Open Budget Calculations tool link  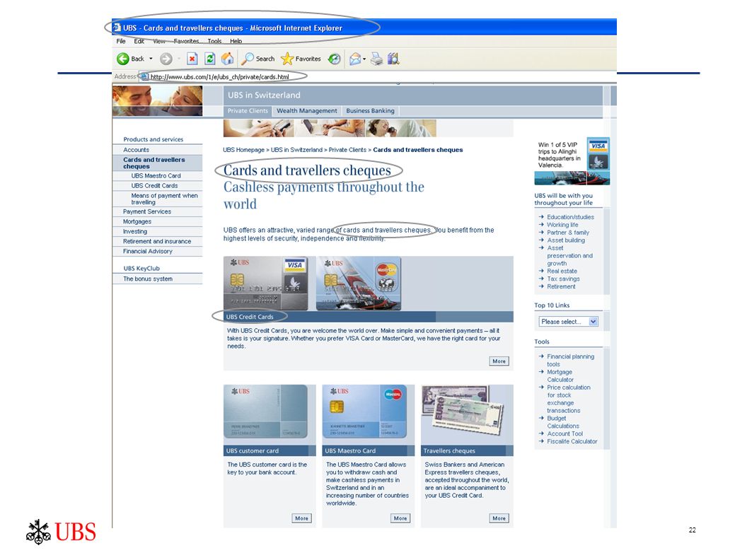[x=563, y=422]
